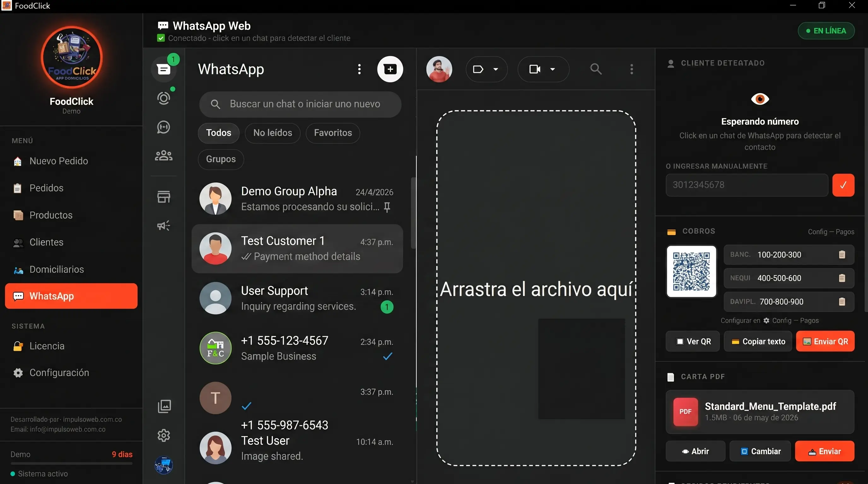Open the Status updates icon
This screenshot has width=868, height=484.
point(164,98)
